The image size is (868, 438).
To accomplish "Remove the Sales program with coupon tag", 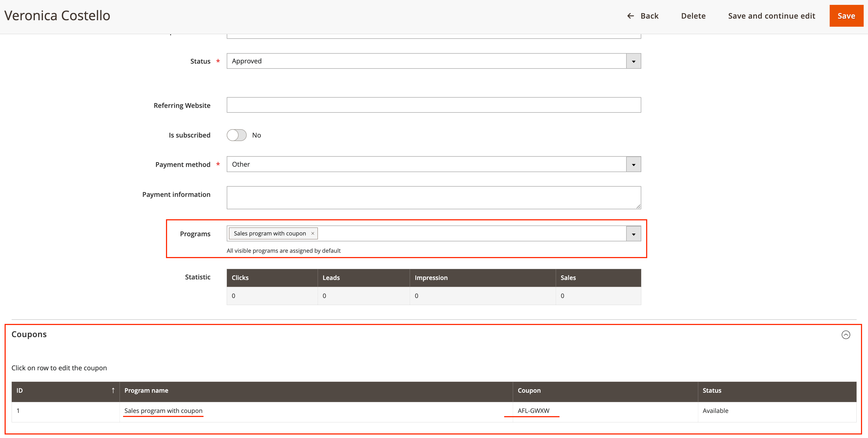I will pos(313,233).
